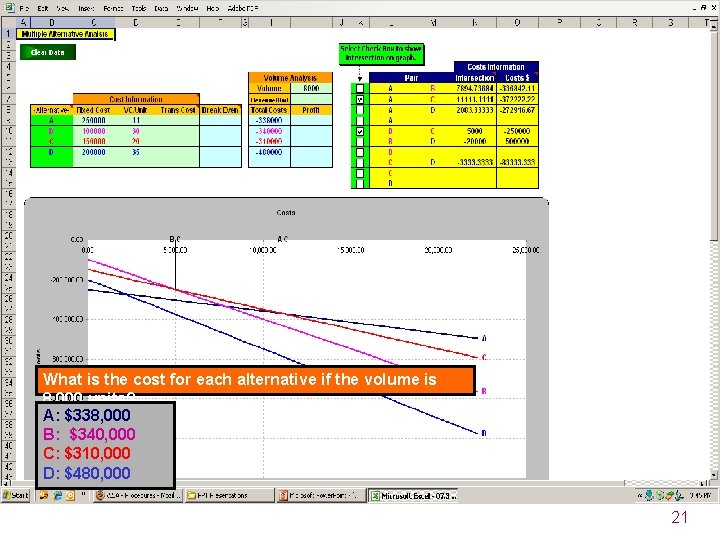The height and width of the screenshot is (540, 720).
Task: Click the Excel workbook icon beside File
Action: (9, 8)
